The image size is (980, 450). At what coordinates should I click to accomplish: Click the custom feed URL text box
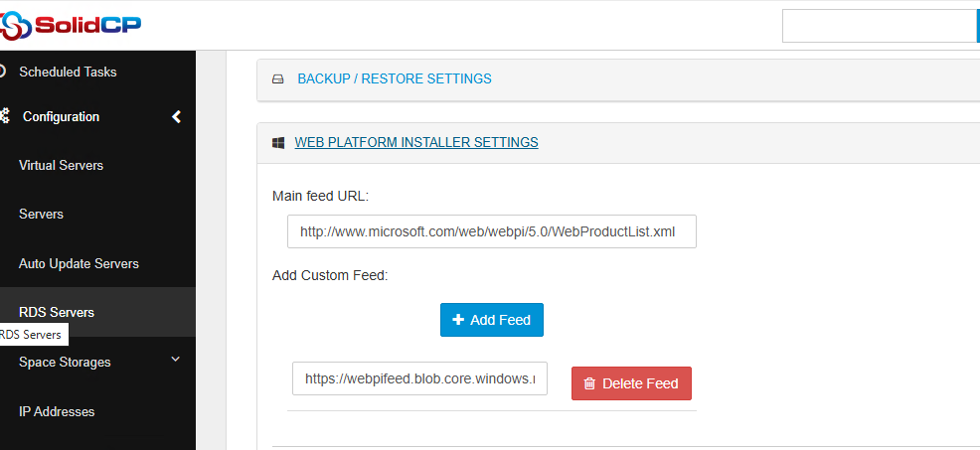419,378
